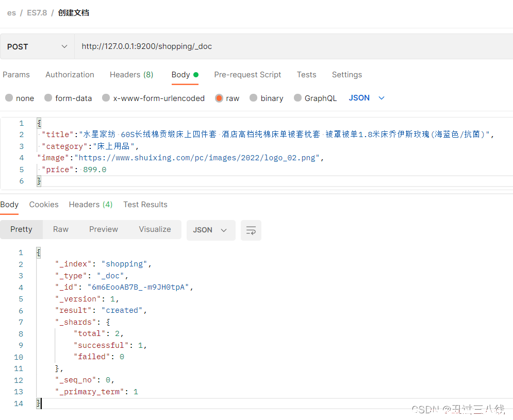Image resolution: width=513 pixels, height=420 pixels.
Task: Click the es breadcrumb link
Action: [11, 13]
